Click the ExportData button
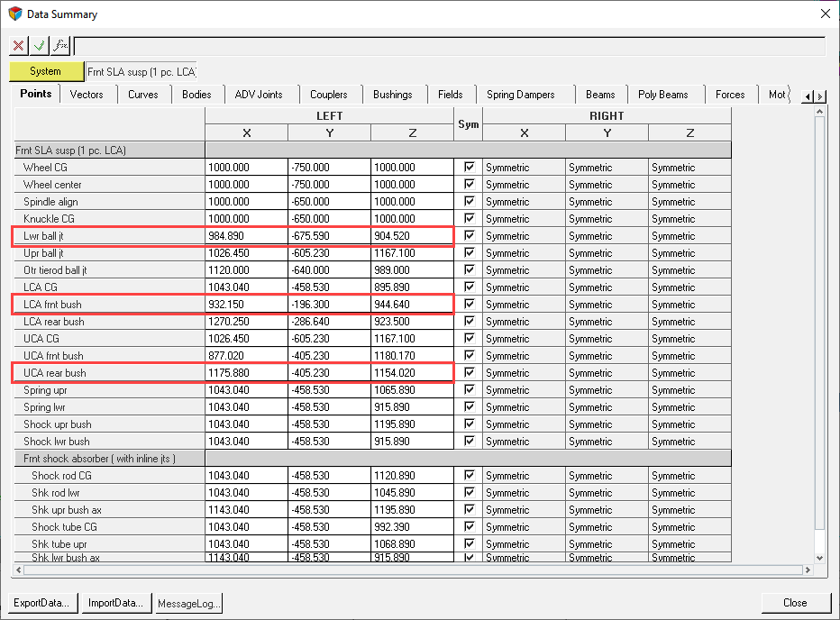 coord(44,603)
